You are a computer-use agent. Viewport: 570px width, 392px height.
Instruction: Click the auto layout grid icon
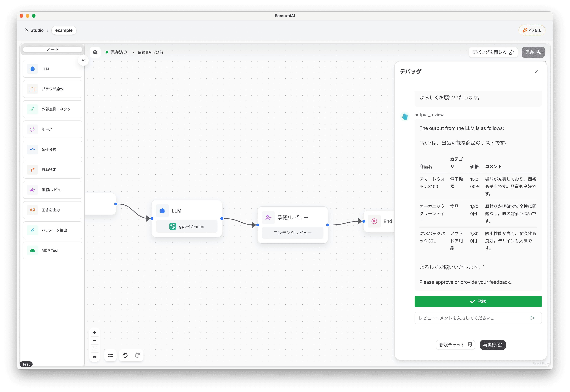click(x=111, y=355)
